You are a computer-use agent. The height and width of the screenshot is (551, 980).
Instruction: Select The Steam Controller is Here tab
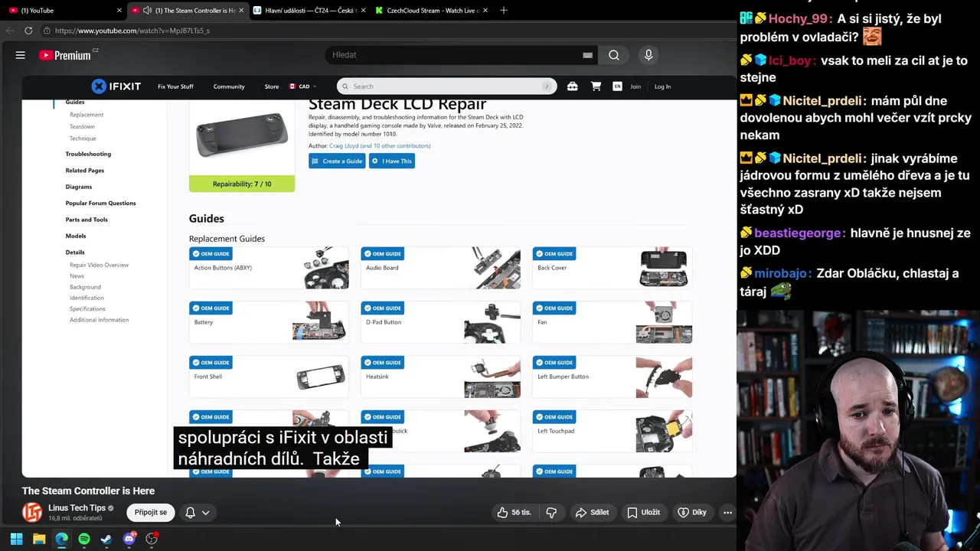(x=188, y=11)
